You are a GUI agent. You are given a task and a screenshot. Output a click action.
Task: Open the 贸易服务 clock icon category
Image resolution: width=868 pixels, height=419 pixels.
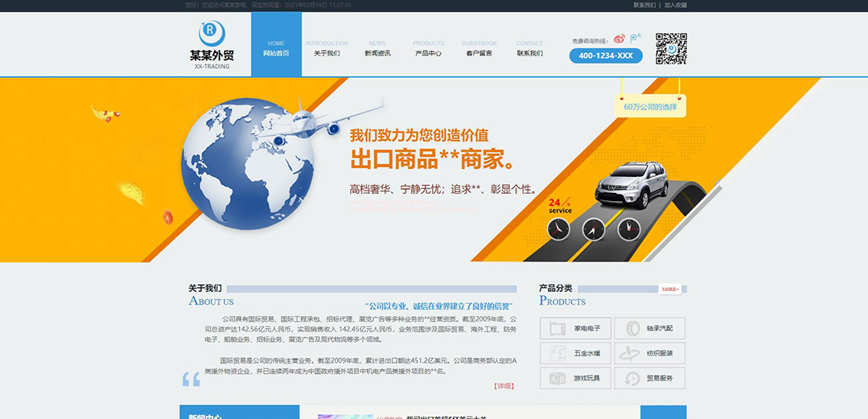(632, 378)
